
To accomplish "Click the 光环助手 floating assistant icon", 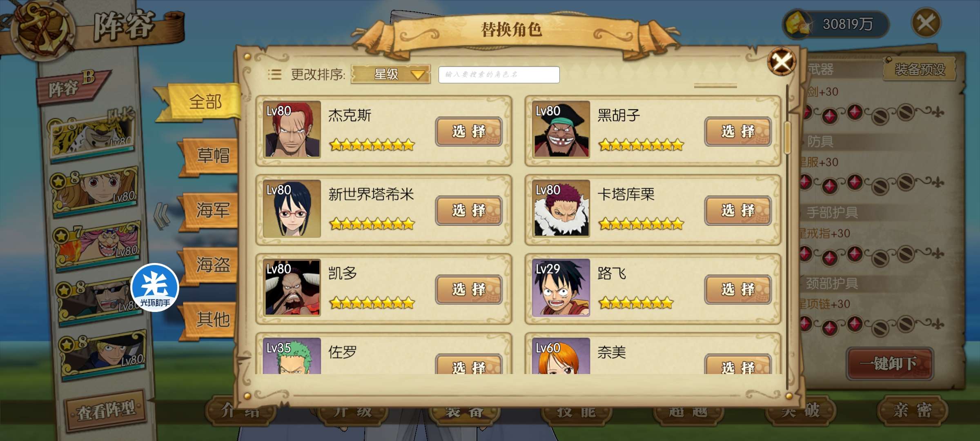I will pyautogui.click(x=155, y=287).
